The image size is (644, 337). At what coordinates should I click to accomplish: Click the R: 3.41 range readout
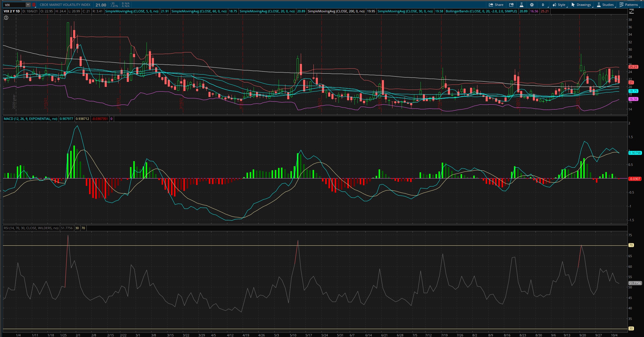point(97,11)
